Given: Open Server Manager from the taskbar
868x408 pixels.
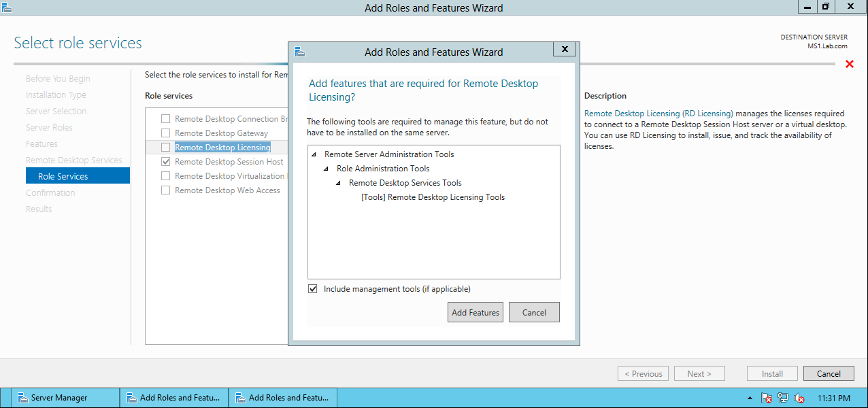Looking at the screenshot, I should [64, 398].
